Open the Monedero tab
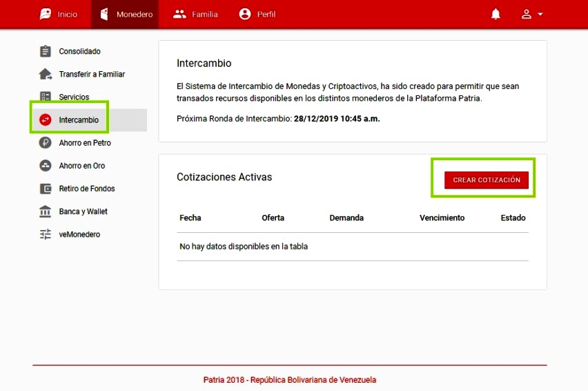Screen dimensions: 588x391 click(126, 15)
